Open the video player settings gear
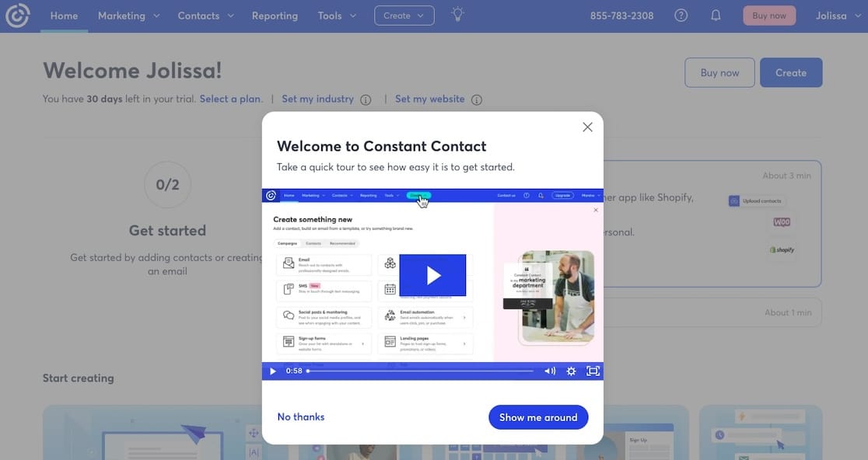Image resolution: width=868 pixels, height=460 pixels. pos(570,371)
